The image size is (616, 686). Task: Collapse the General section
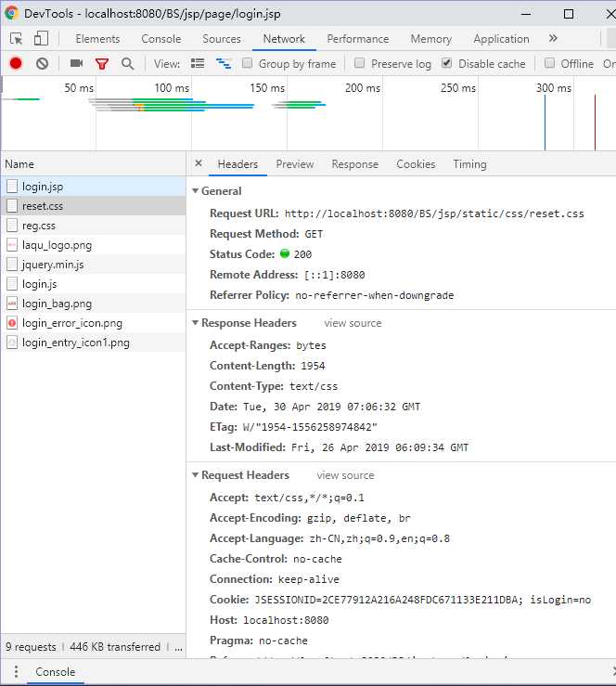click(x=196, y=190)
